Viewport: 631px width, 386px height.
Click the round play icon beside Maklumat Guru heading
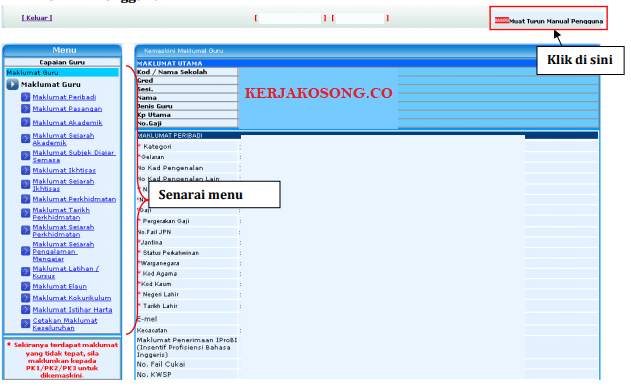[12, 85]
